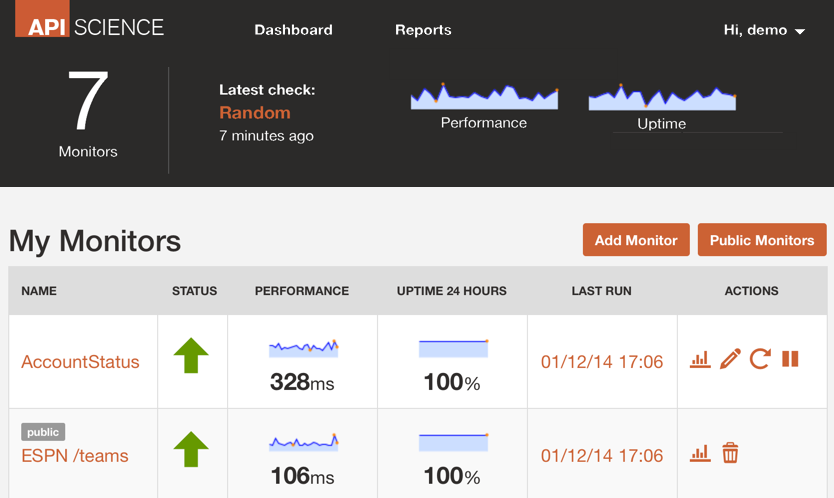Click the 106ms performance value

tap(302, 476)
